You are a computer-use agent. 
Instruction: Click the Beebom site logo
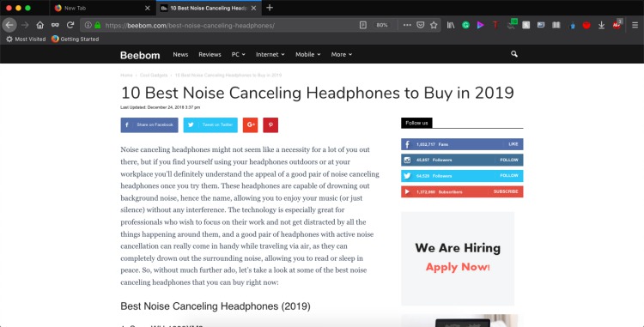pyautogui.click(x=140, y=55)
